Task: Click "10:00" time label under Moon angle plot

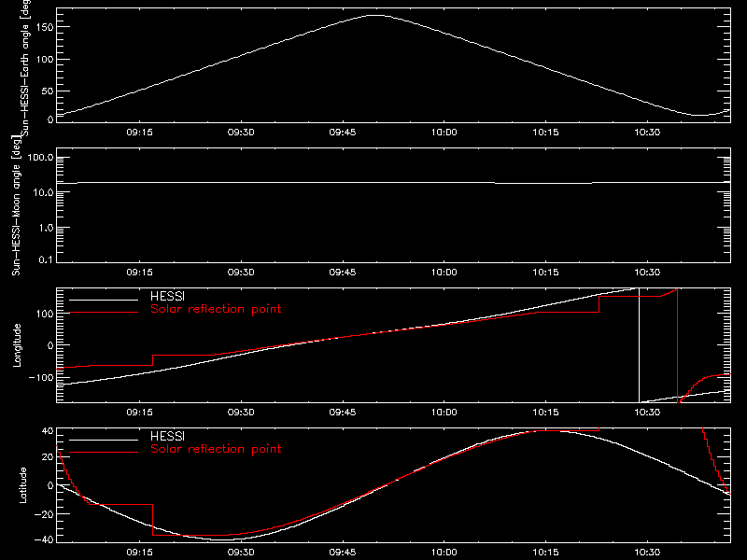Action: pos(444,273)
